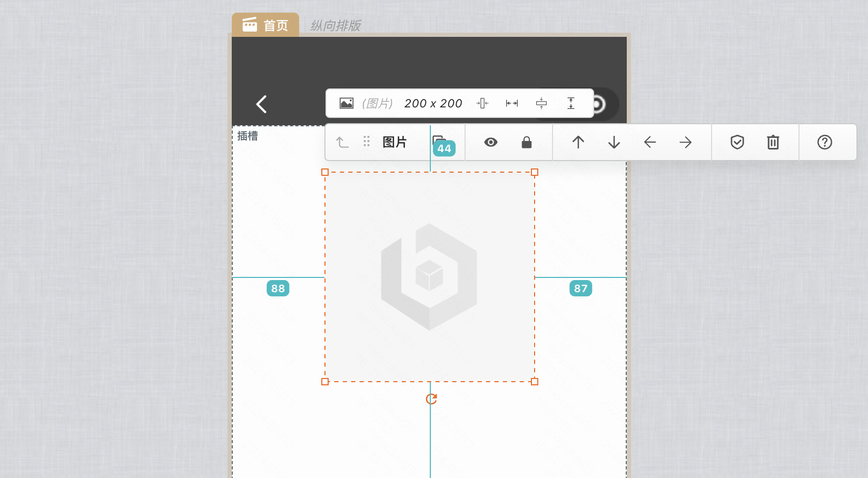Center the image horizontally
Screen dimensions: 868x478
coord(482,103)
